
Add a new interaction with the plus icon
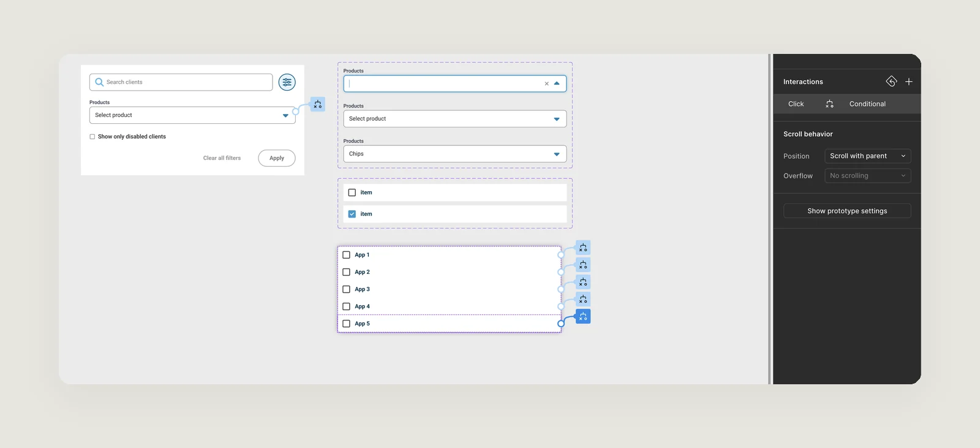tap(909, 82)
